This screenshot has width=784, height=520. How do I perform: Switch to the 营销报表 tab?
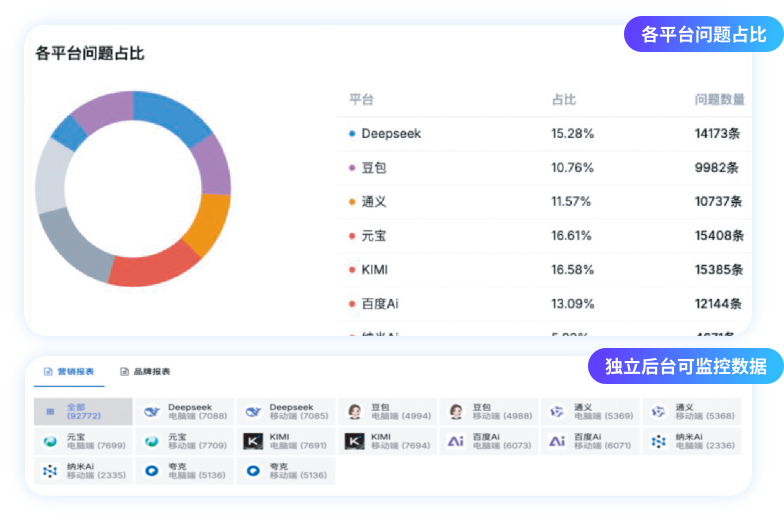pos(70,372)
